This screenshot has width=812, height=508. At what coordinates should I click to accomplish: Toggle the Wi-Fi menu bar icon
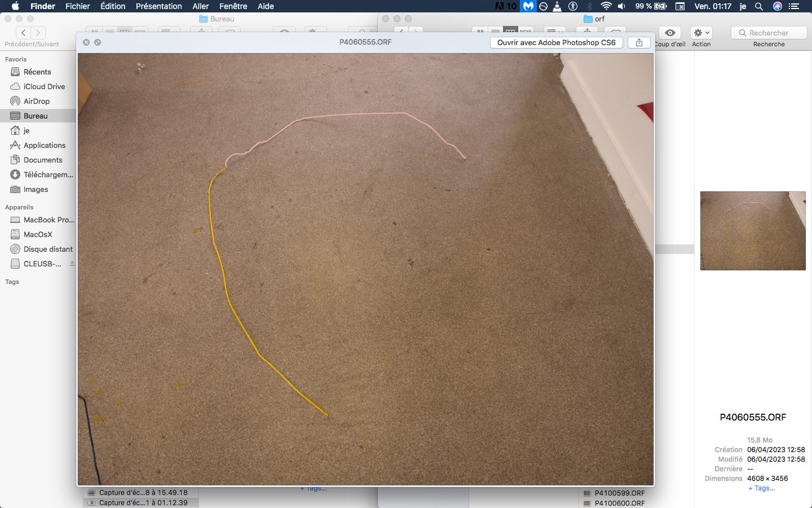(x=606, y=6)
